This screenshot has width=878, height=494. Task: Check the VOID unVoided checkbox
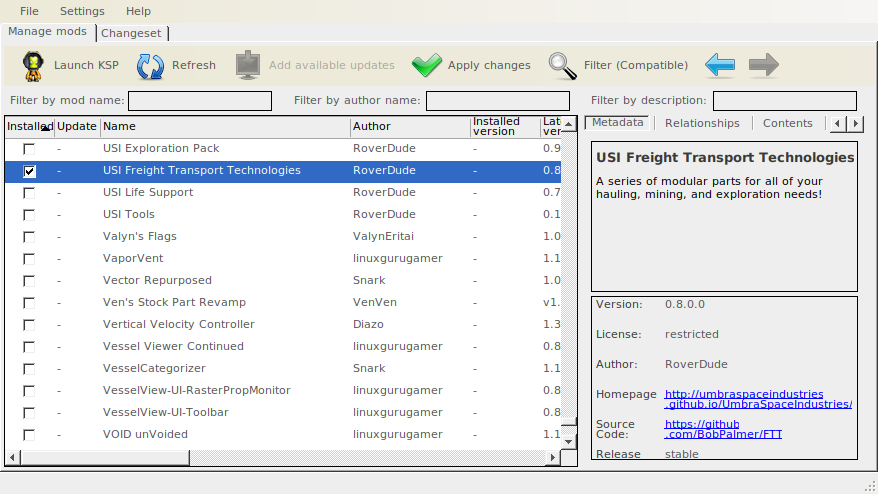[x=29, y=435]
